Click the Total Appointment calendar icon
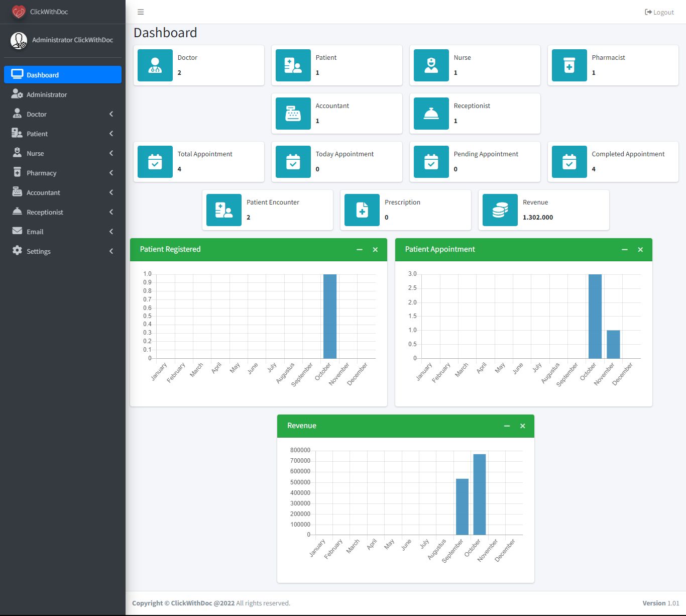The width and height of the screenshot is (686, 616). click(x=155, y=162)
